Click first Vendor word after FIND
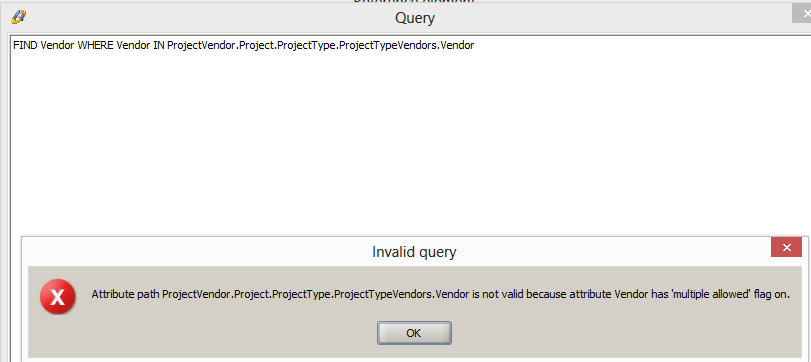The height and width of the screenshot is (362, 811). tap(57, 46)
